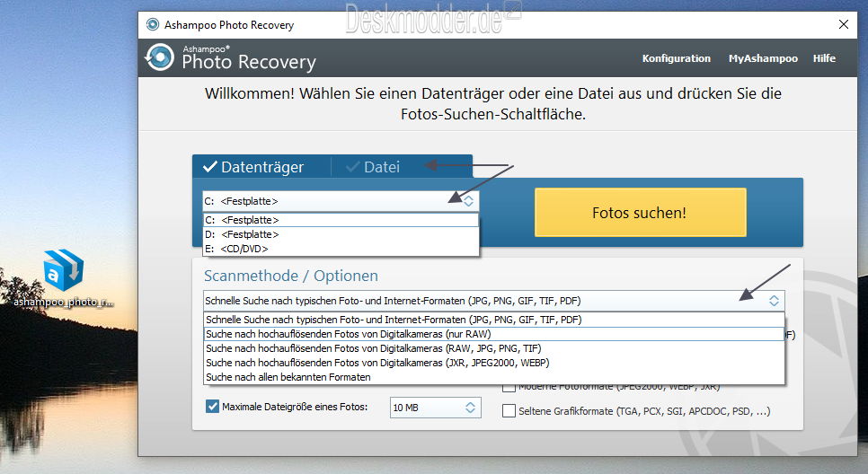Open the drive selection combo box

[341, 201]
